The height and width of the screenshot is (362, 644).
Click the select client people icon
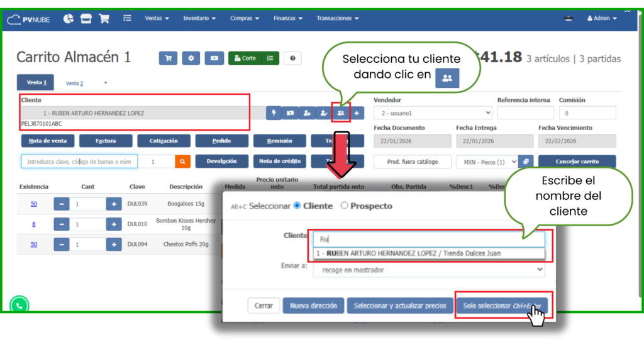(x=340, y=113)
